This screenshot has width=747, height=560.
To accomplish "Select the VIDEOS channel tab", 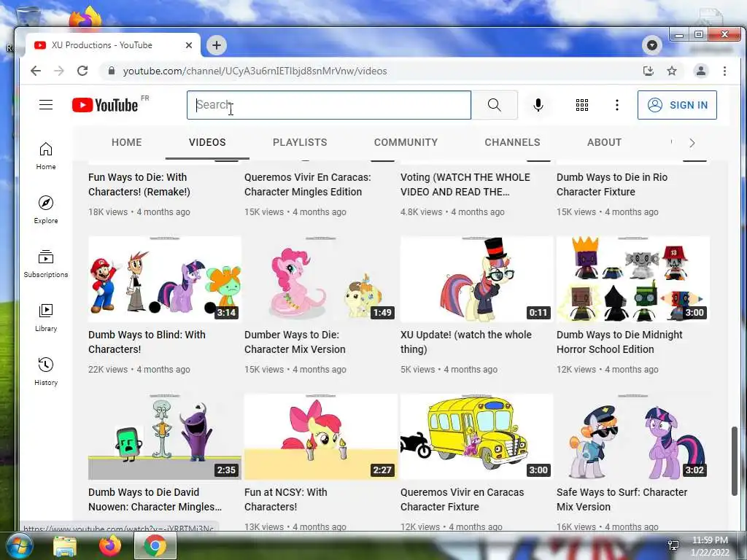I will (x=207, y=142).
